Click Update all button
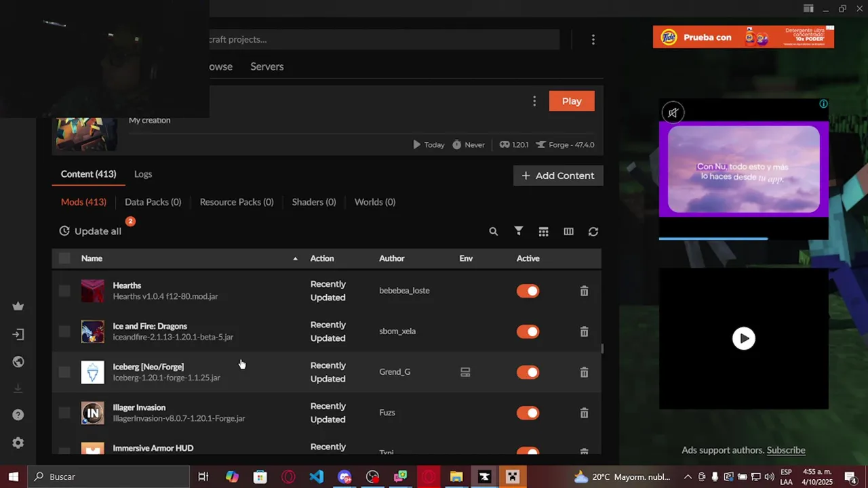The height and width of the screenshot is (488, 868). pyautogui.click(x=90, y=231)
